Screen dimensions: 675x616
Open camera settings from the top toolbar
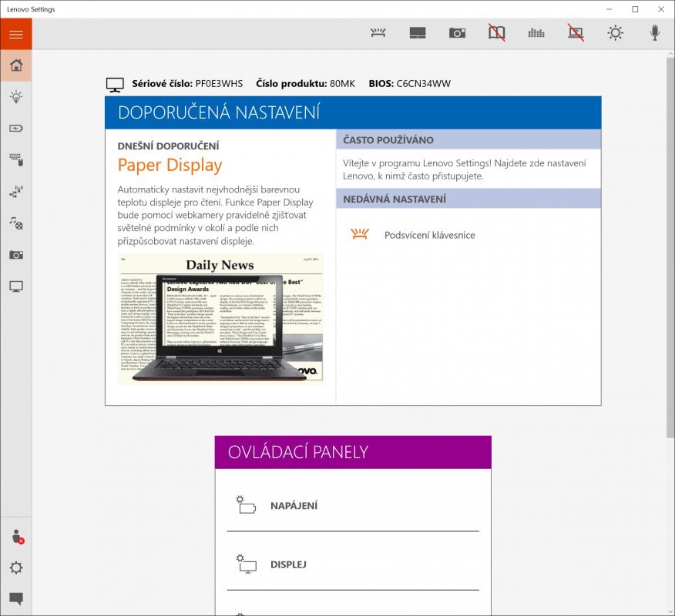click(x=457, y=33)
